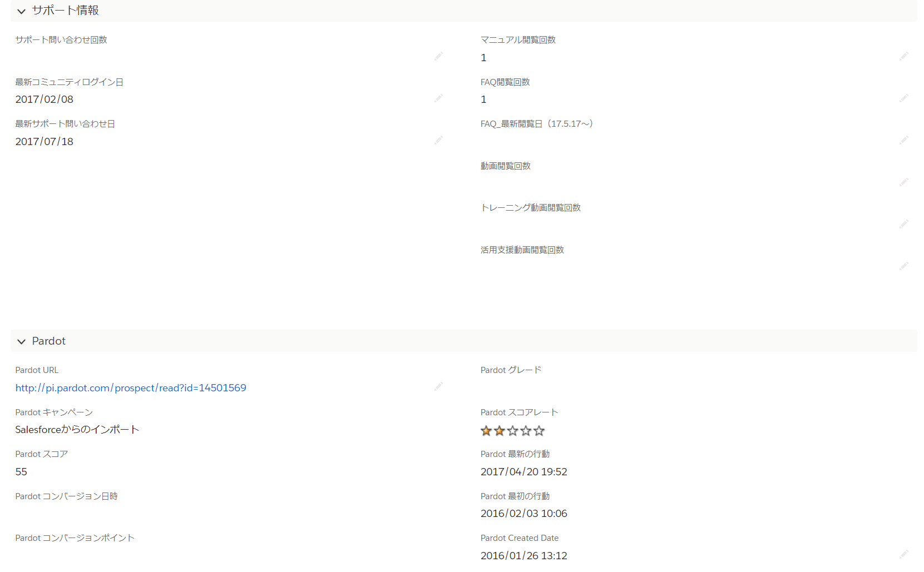
Task: Select the 2016/01/26 13:12 created date
Action: pos(524,556)
